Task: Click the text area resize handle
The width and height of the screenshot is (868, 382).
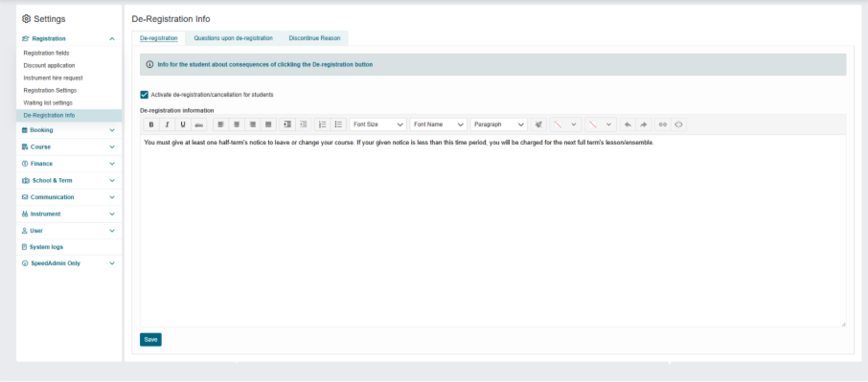Action: click(843, 324)
